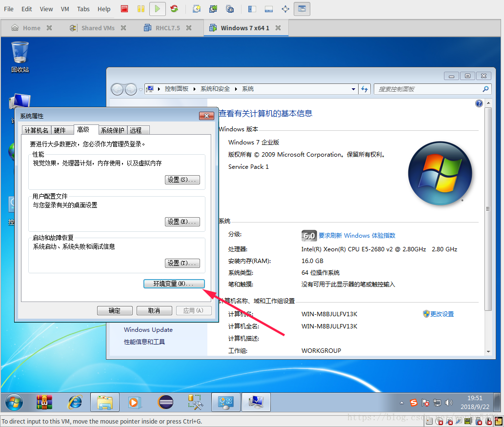Click the Revert to snapshot toolbar icon

click(x=213, y=9)
